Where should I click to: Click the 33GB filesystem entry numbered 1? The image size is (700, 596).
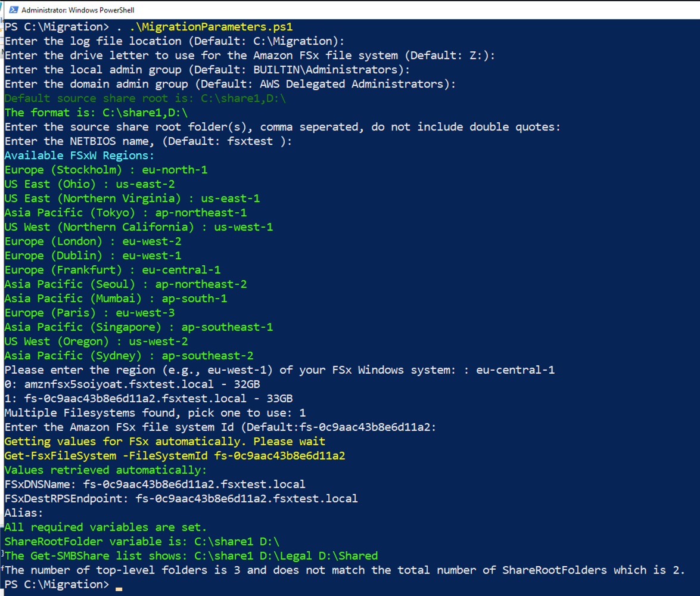(x=148, y=399)
